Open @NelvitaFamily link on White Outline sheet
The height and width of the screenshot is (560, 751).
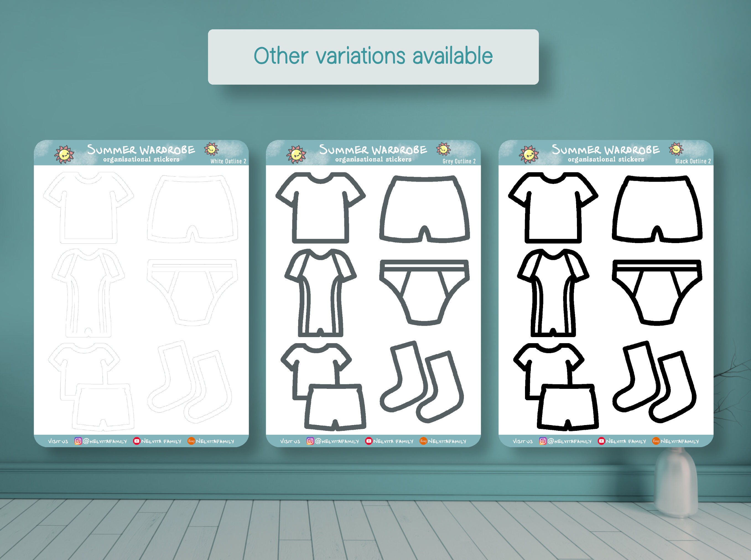tap(105, 441)
